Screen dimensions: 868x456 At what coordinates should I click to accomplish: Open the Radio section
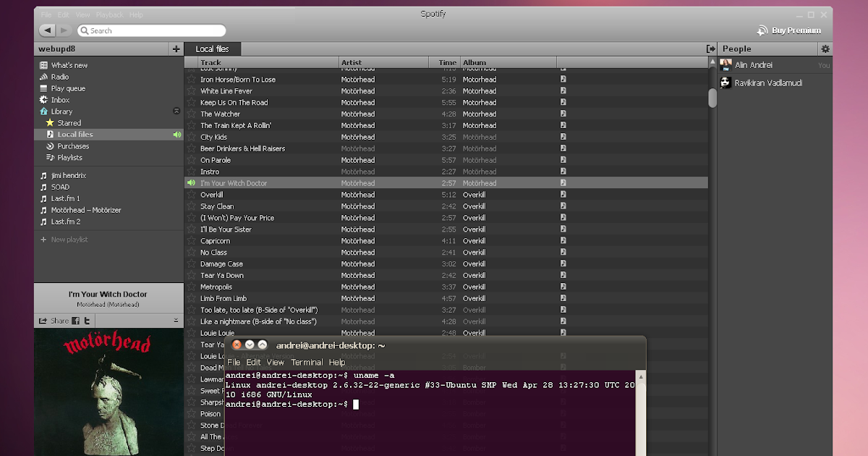pos(60,77)
